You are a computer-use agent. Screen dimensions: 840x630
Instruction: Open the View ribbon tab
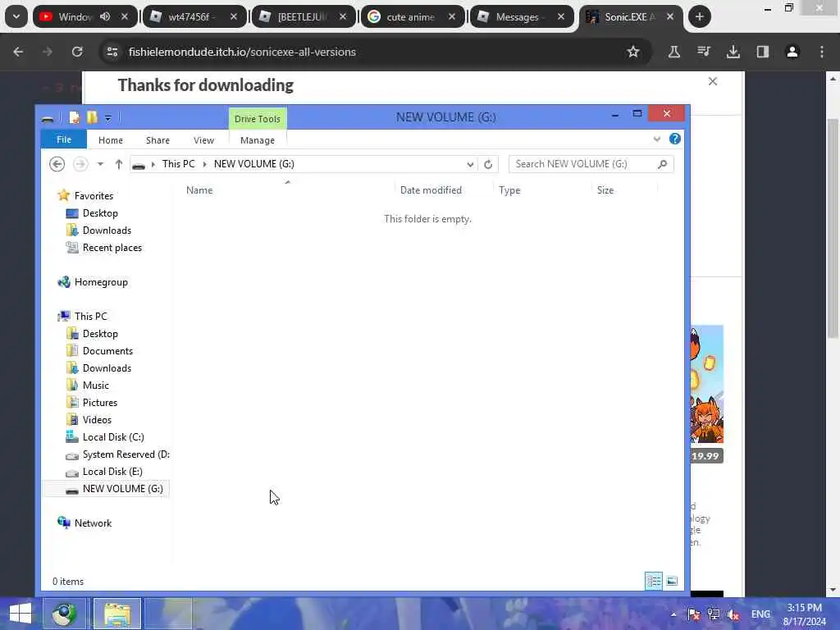203,139
